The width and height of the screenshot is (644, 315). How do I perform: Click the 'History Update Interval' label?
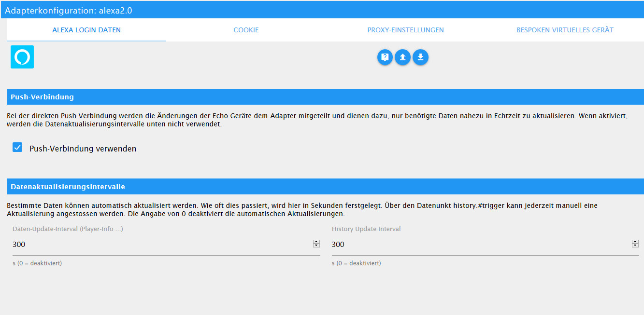pos(366,229)
